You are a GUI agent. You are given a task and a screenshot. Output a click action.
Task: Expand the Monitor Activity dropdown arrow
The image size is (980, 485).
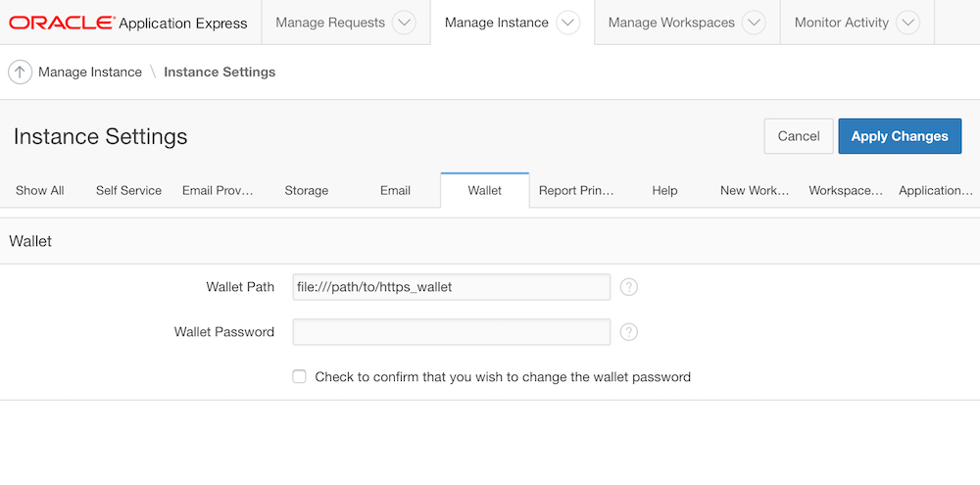click(907, 23)
